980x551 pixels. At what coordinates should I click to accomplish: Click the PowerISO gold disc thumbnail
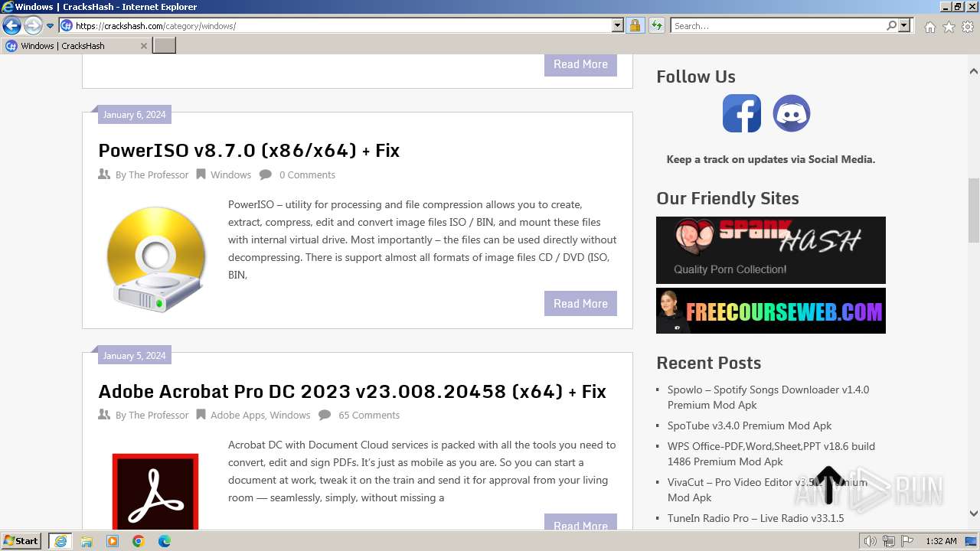coord(156,259)
